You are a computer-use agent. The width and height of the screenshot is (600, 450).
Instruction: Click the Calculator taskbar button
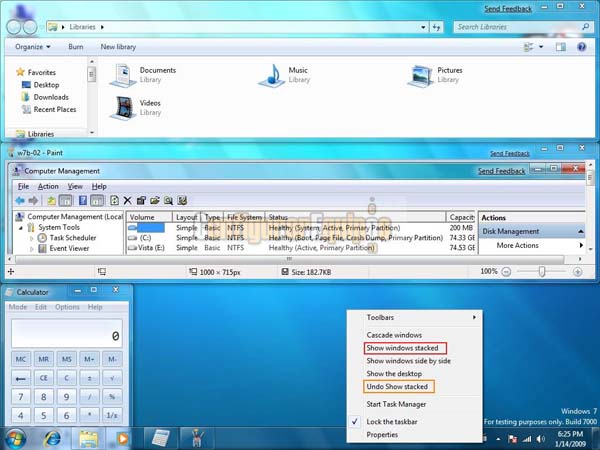click(x=161, y=439)
